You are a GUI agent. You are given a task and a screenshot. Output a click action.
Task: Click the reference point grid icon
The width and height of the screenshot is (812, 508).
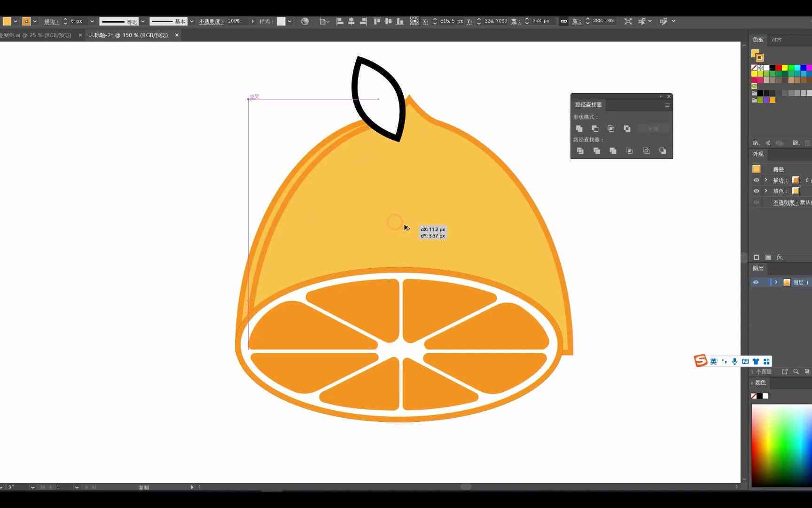click(x=414, y=21)
